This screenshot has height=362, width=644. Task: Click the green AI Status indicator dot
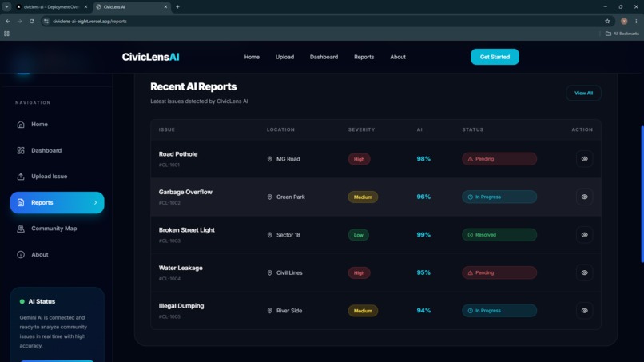(22, 301)
